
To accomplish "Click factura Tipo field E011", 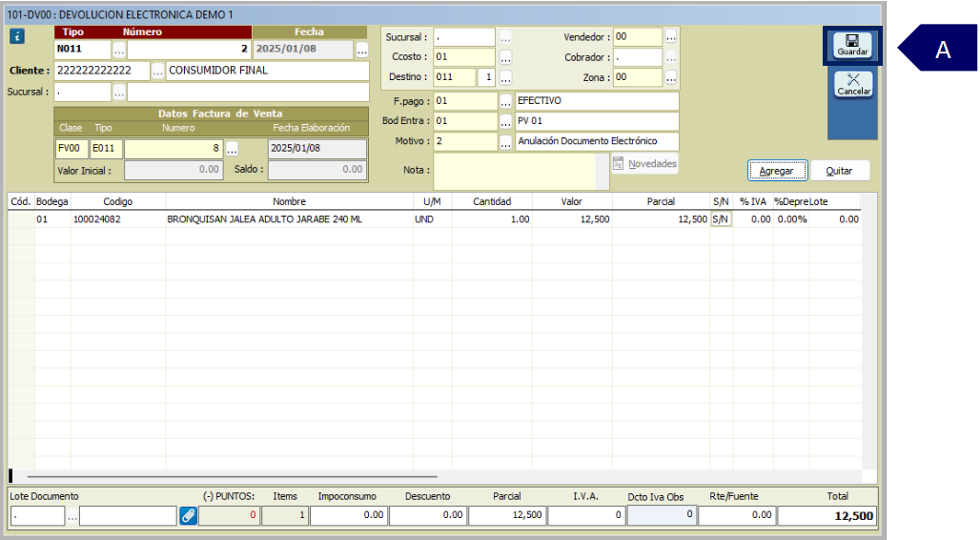I will tap(106, 149).
